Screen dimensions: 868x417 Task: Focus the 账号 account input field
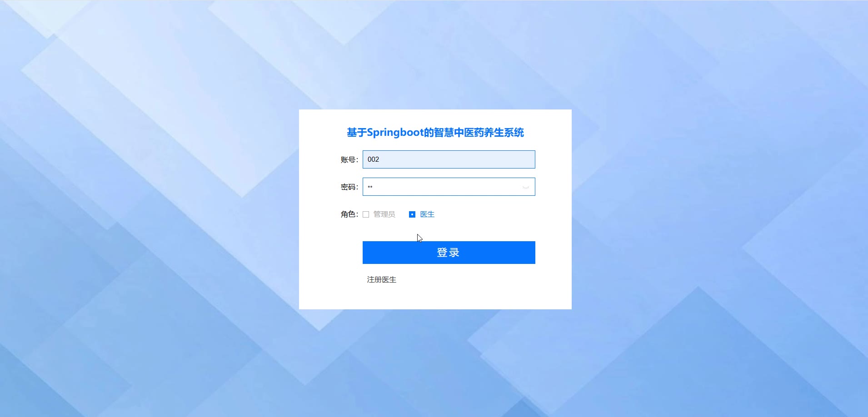point(449,159)
